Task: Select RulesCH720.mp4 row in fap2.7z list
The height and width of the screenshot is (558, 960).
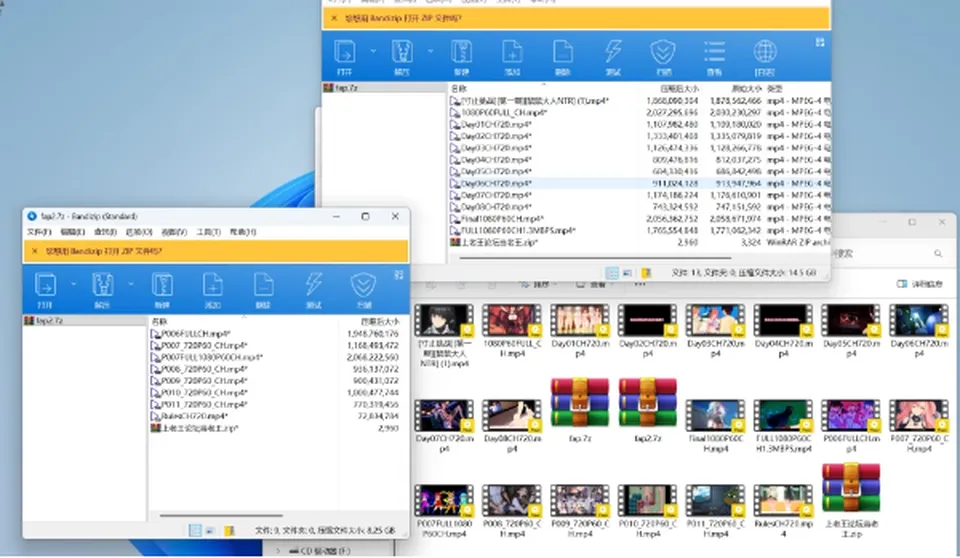Action: [276, 416]
